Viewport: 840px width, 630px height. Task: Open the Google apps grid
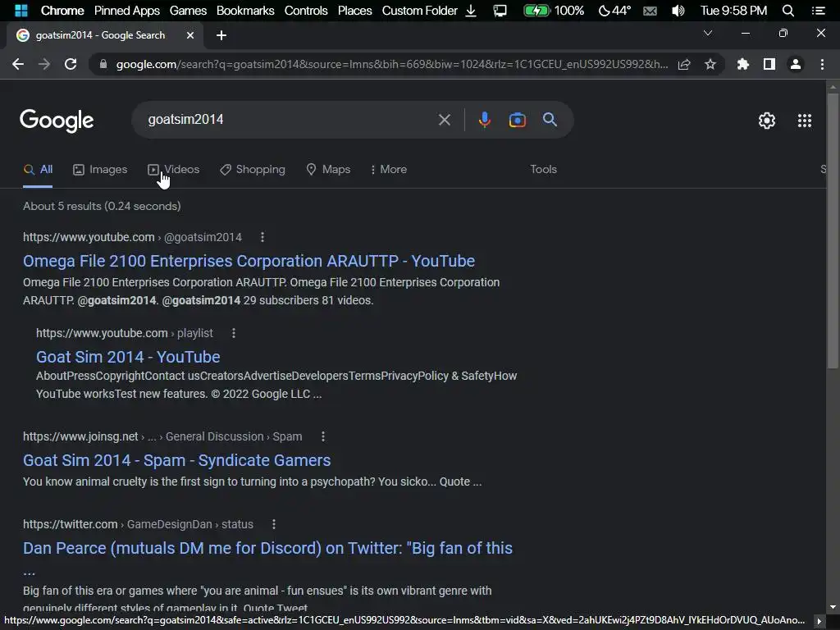[x=805, y=121]
